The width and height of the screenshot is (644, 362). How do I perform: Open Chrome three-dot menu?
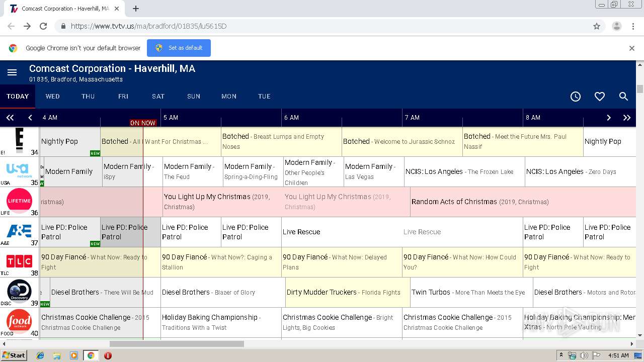(633, 26)
